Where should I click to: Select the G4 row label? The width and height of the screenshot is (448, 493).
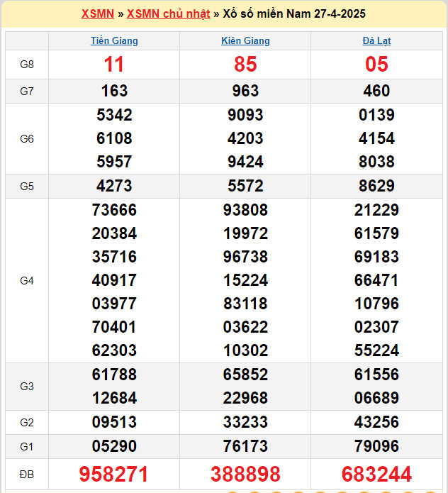pyautogui.click(x=27, y=281)
